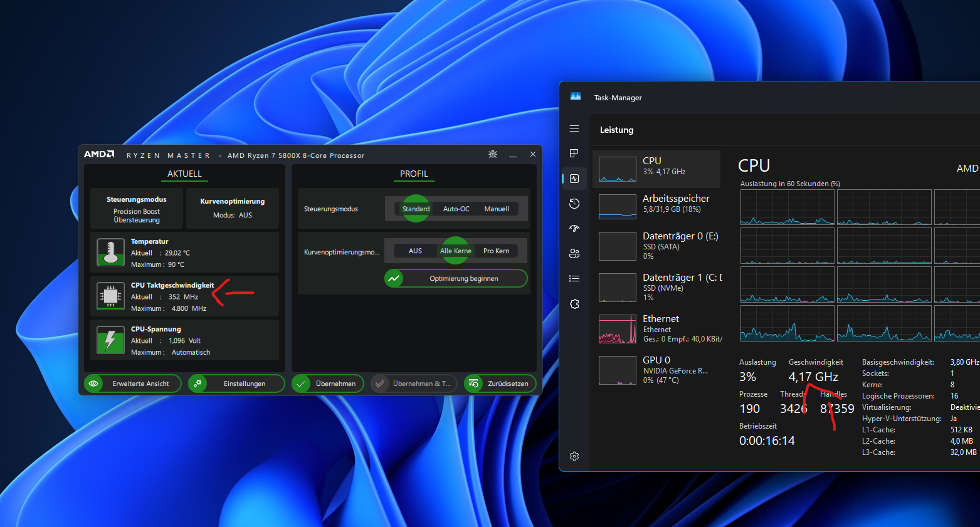980x527 pixels.
Task: Open Task Manager settings gear icon
Action: point(574,456)
